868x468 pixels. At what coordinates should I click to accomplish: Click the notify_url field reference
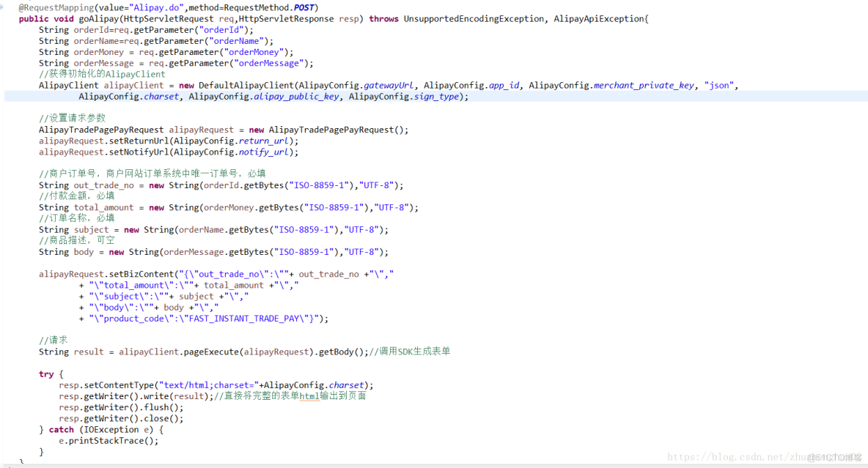(x=264, y=152)
